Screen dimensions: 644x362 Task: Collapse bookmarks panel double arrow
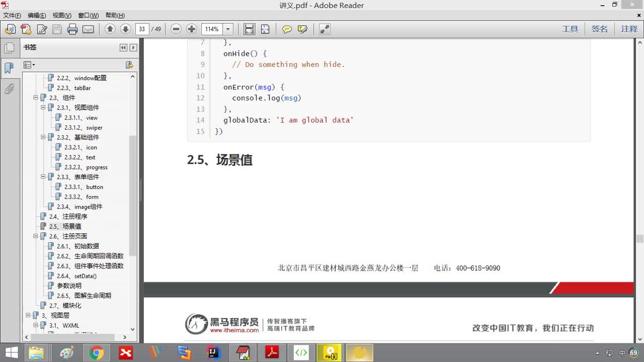pos(123,48)
